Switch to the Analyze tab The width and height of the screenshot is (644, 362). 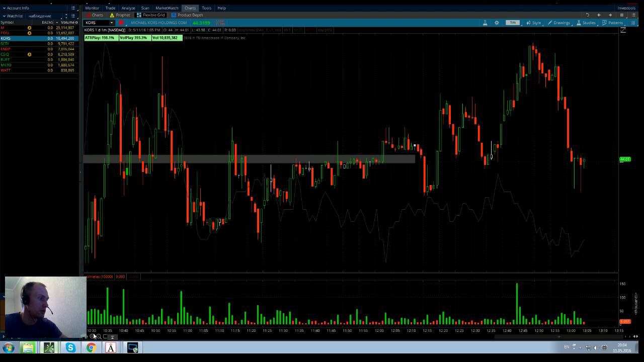click(128, 8)
